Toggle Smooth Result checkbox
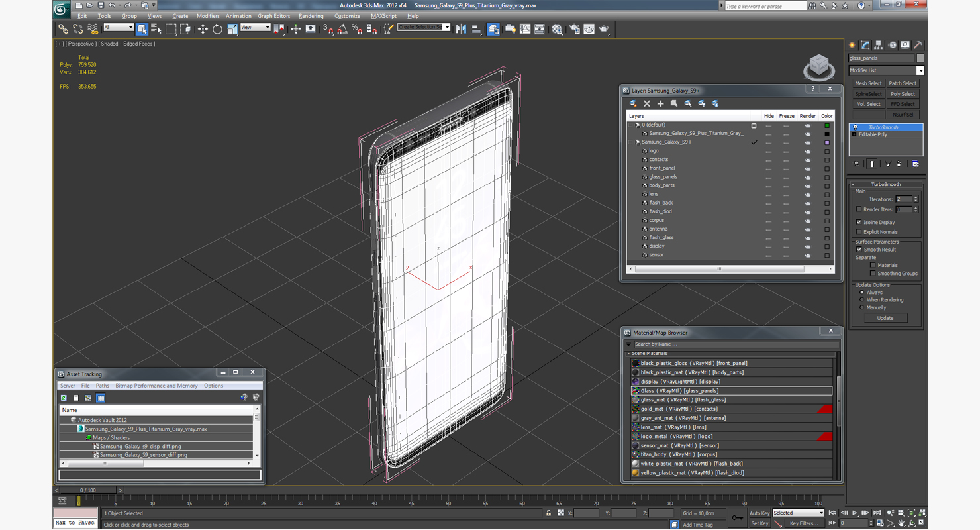The image size is (980, 530). pyautogui.click(x=859, y=250)
